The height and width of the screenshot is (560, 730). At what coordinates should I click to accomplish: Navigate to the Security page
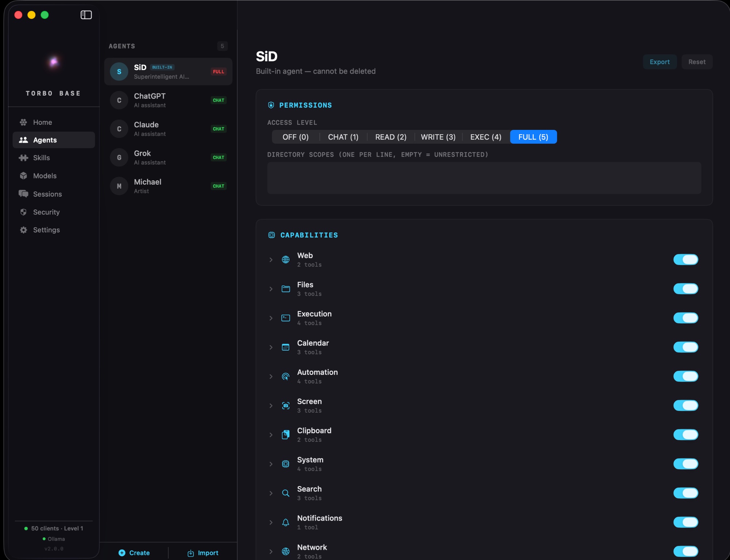point(46,212)
